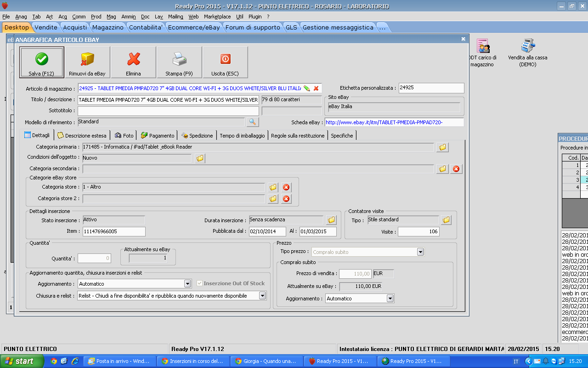
Task: Launch Chrome from quick launch icon
Action: [x=54, y=361]
